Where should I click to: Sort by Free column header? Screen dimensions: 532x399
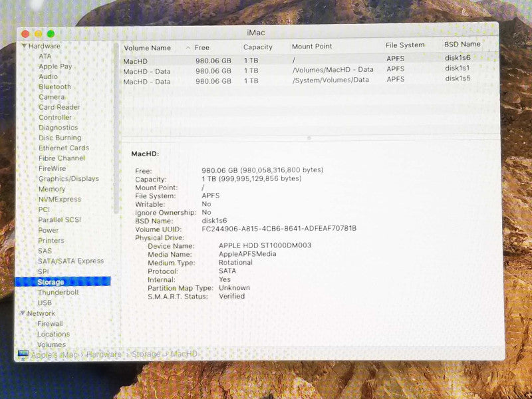pyautogui.click(x=202, y=47)
